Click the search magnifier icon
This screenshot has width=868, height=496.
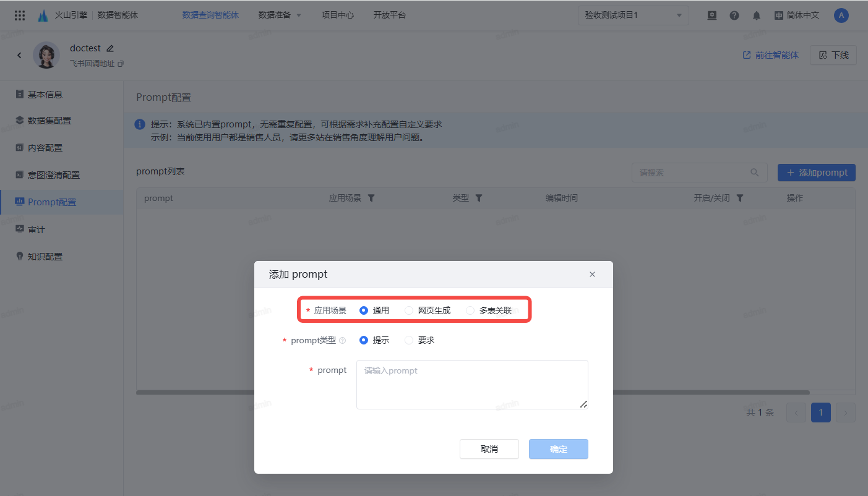point(754,173)
